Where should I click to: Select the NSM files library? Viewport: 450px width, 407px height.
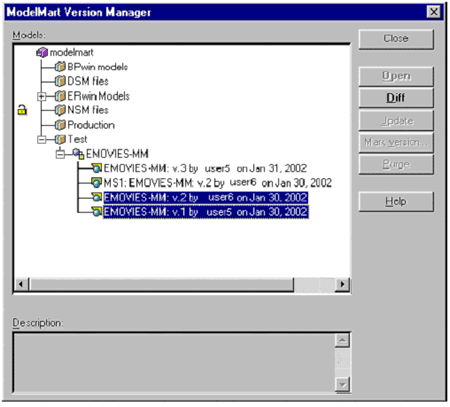click(88, 110)
